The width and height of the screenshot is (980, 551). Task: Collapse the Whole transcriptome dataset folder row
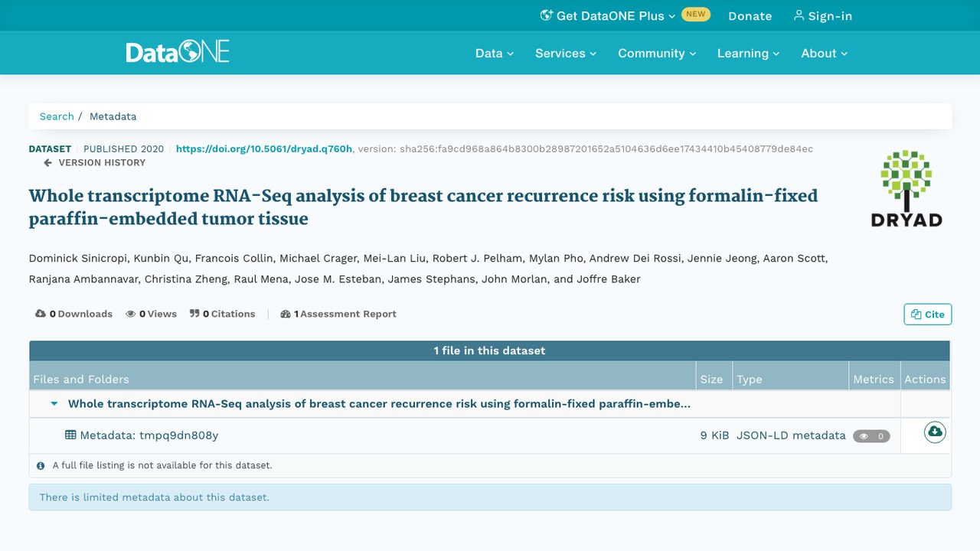(x=54, y=404)
